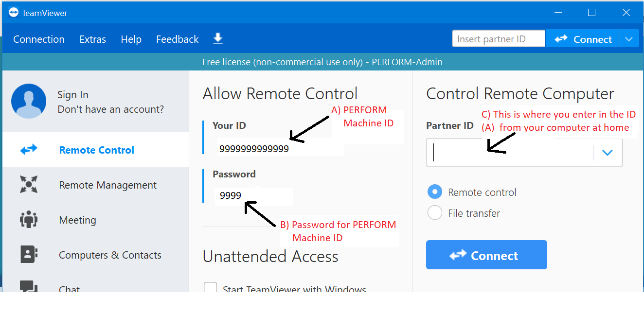644x315 pixels.
Task: Open the Connection menu
Action: click(x=39, y=39)
